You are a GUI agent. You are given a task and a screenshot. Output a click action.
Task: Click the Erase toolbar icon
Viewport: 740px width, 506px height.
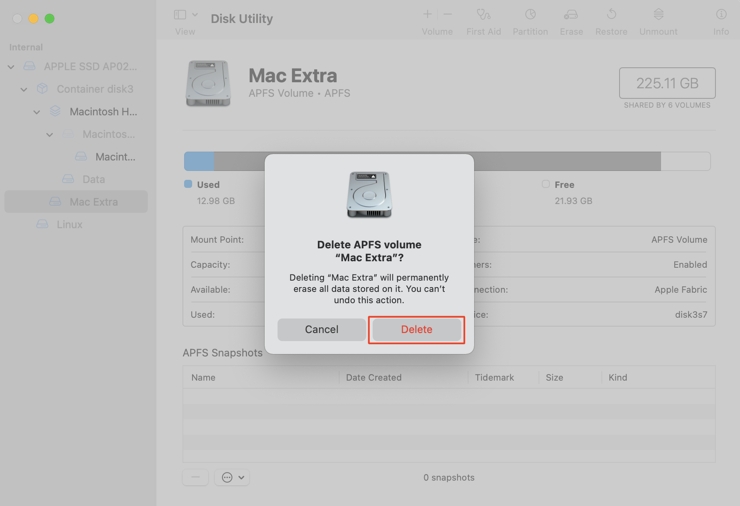pyautogui.click(x=571, y=15)
